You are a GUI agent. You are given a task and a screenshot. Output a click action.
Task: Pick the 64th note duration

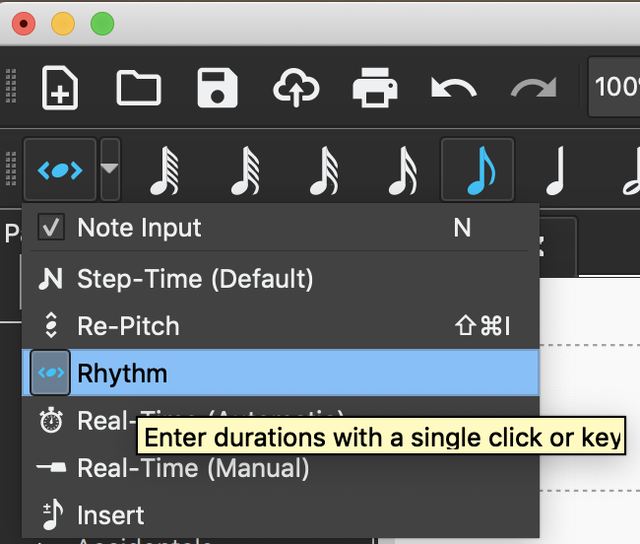click(243, 171)
